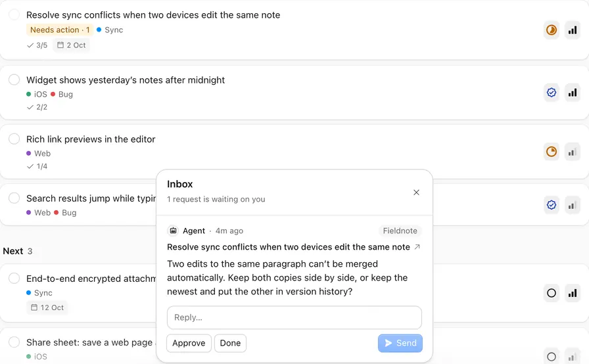Click priority bars on End-to-end encrypted attachments
589x364 pixels.
[572, 293]
